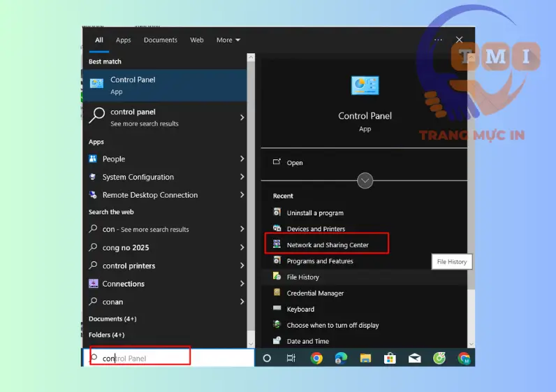Switch to the Documents search tab

point(160,41)
